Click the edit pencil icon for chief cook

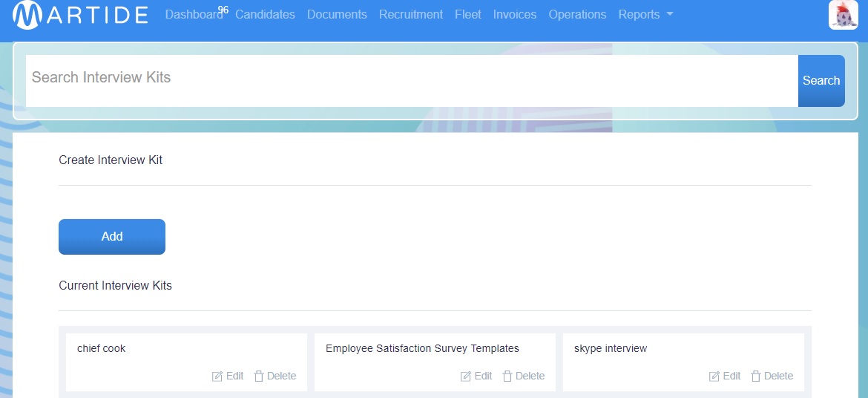(x=217, y=376)
